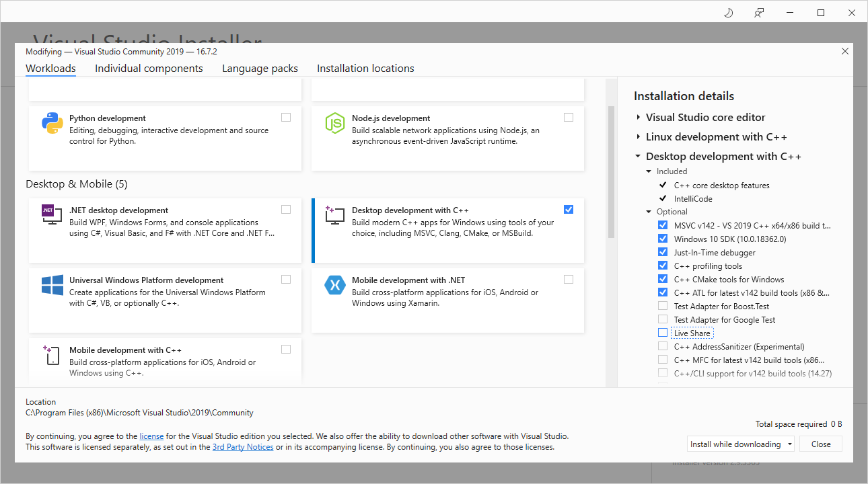The image size is (868, 484).
Task: Click the Close button at bottom right
Action: pyautogui.click(x=821, y=444)
